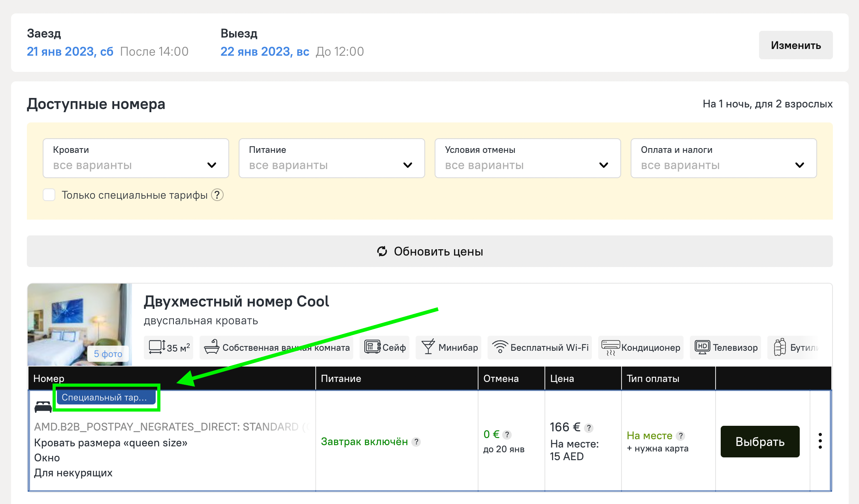Click the free Wi-Fi icon
The width and height of the screenshot is (859, 504).
[500, 347]
